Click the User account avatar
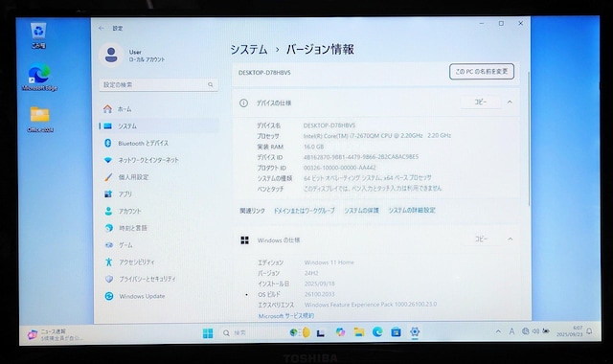This screenshot has width=613, height=364. coord(111,56)
